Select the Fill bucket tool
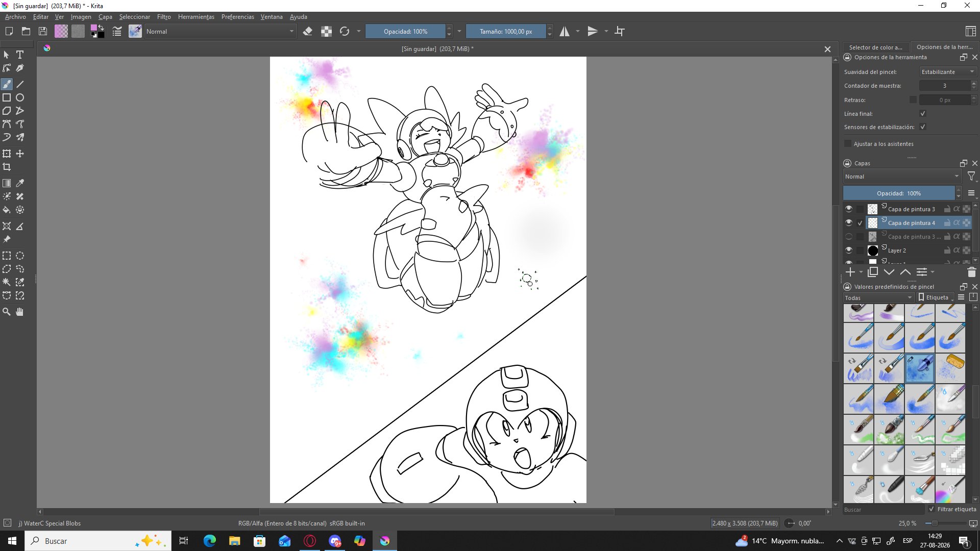This screenshot has height=551, width=980. 7,210
